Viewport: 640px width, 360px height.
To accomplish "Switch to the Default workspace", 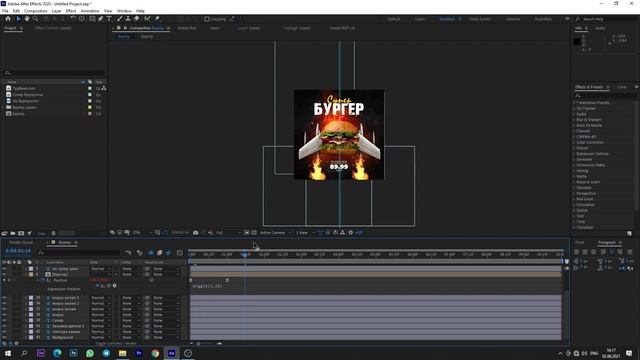I will pos(394,19).
